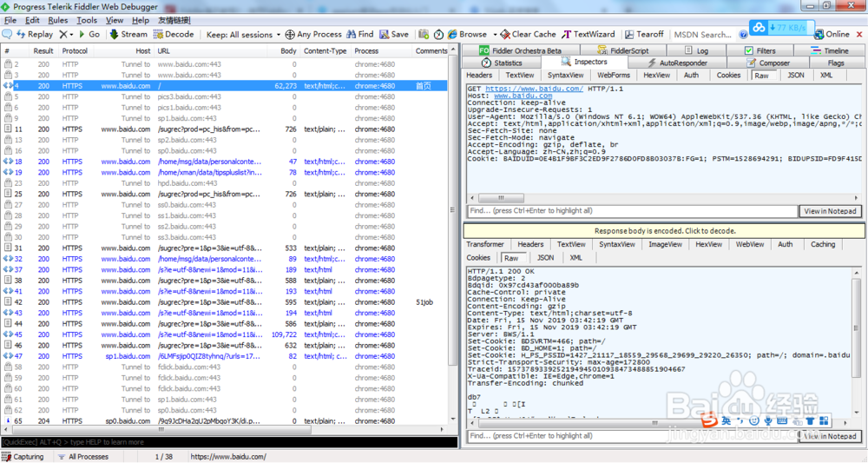Open the AutoResponder tab

pos(678,63)
